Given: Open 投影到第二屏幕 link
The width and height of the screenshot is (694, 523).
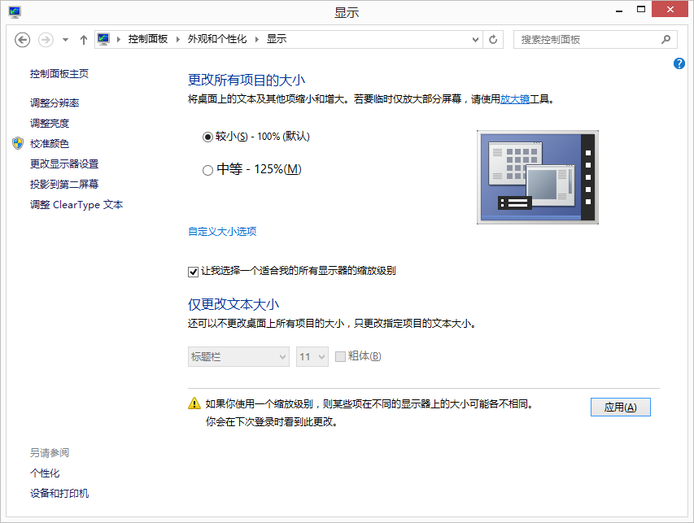Looking at the screenshot, I should point(64,185).
